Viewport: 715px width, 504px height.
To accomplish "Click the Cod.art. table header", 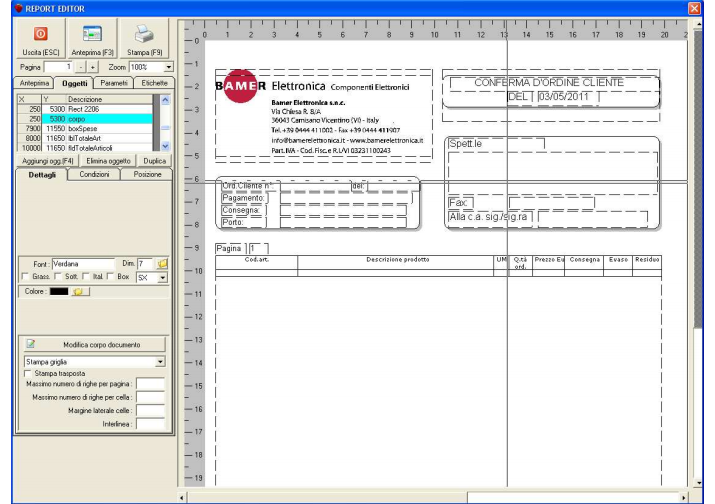I will click(257, 259).
